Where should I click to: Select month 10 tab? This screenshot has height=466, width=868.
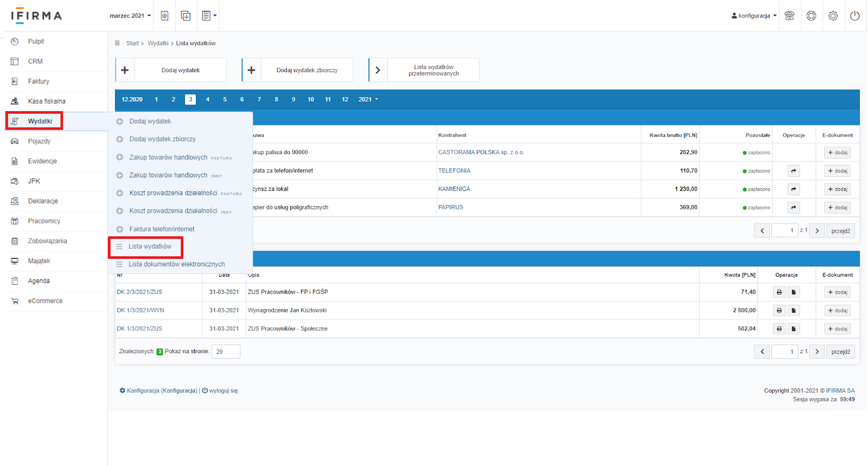point(311,99)
